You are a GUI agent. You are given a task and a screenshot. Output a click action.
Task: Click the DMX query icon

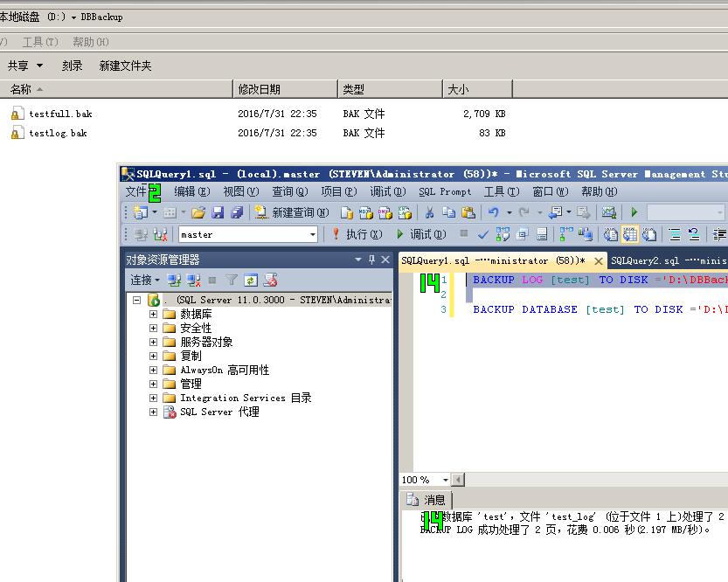[x=385, y=212]
